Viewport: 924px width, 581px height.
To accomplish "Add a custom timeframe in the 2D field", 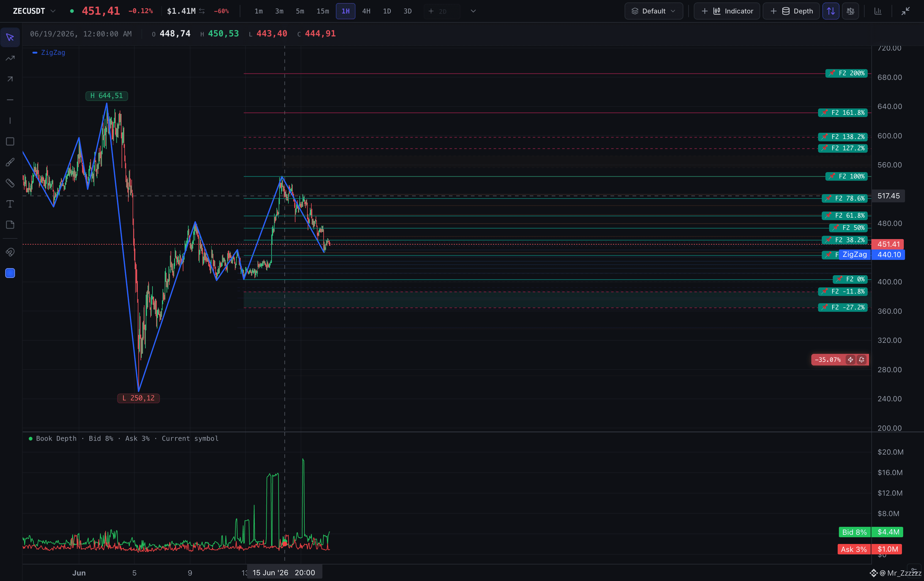I will (442, 11).
